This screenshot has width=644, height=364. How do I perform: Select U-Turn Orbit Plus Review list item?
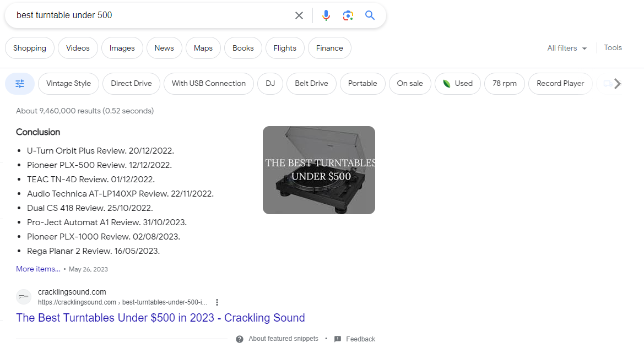tap(101, 150)
